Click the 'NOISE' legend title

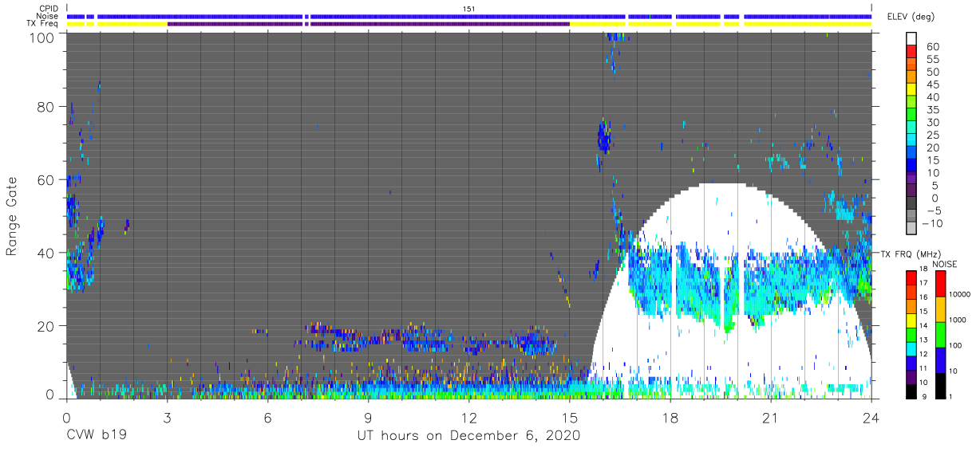click(945, 264)
